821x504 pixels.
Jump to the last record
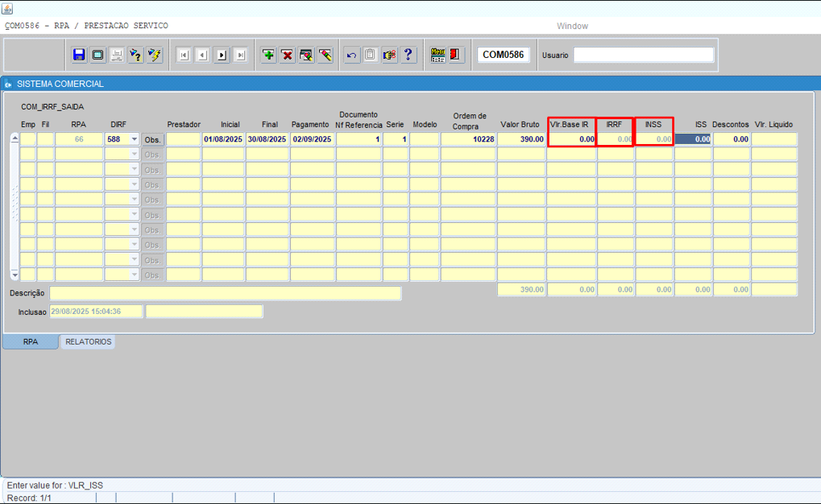tap(240, 55)
